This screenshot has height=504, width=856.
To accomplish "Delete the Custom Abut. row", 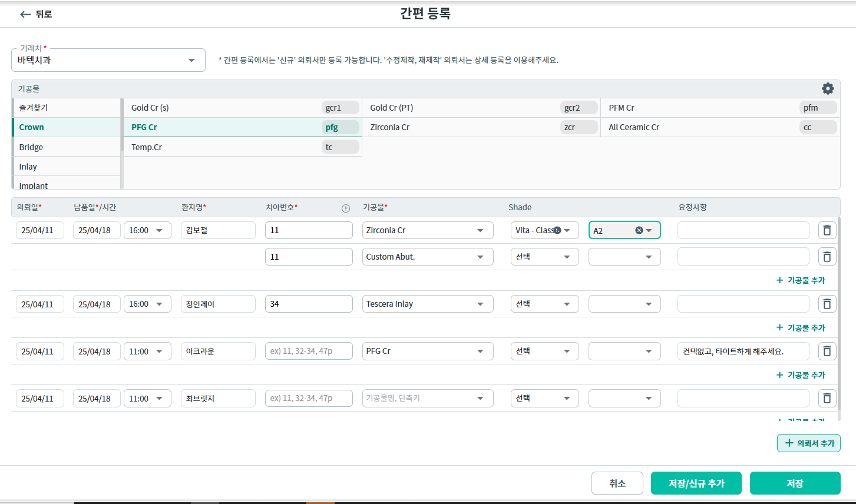I will (x=827, y=257).
